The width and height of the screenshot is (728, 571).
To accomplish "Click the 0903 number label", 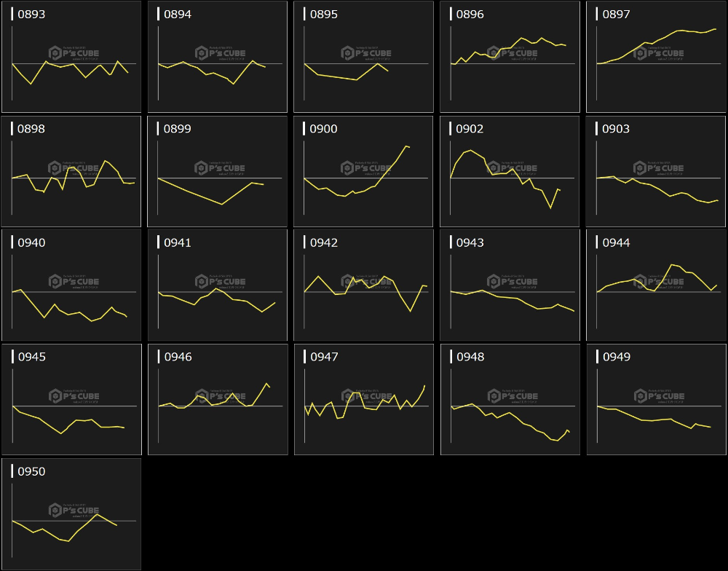I will (616, 129).
